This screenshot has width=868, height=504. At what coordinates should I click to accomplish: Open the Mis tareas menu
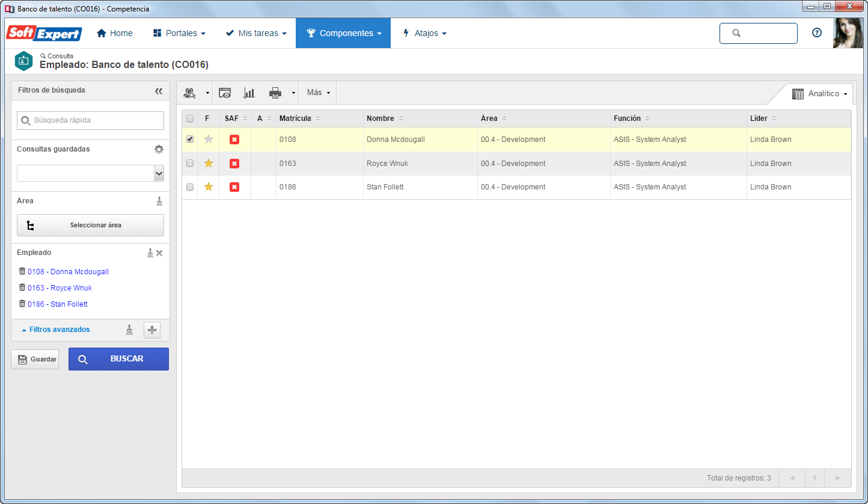(x=256, y=33)
